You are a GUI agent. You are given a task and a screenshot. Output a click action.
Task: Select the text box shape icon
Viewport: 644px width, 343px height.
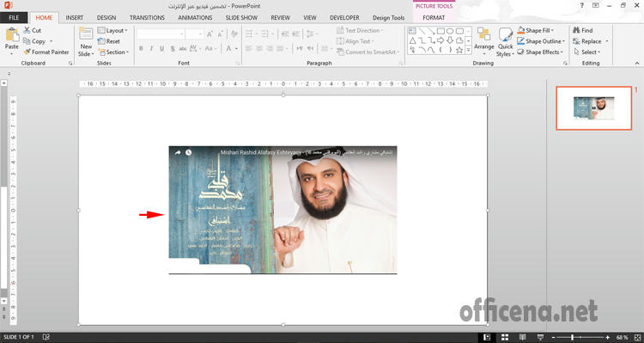(x=412, y=31)
